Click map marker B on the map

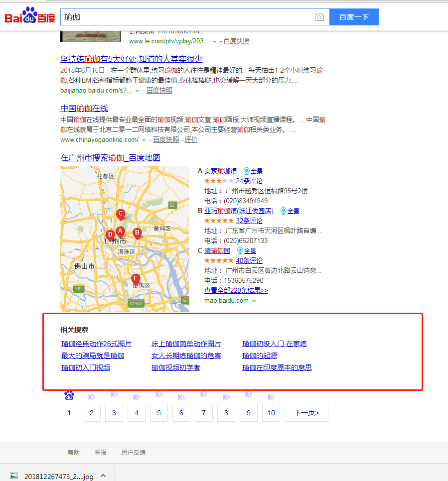(x=137, y=233)
